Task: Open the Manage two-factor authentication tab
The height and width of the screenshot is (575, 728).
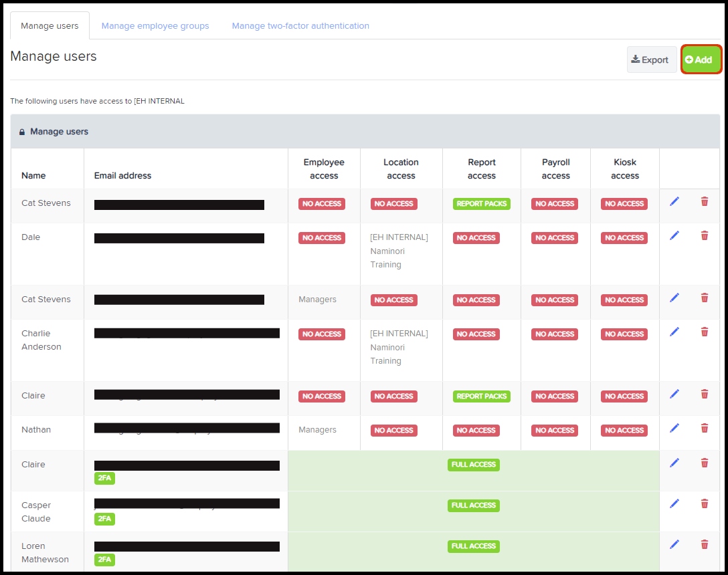Action: [x=300, y=26]
